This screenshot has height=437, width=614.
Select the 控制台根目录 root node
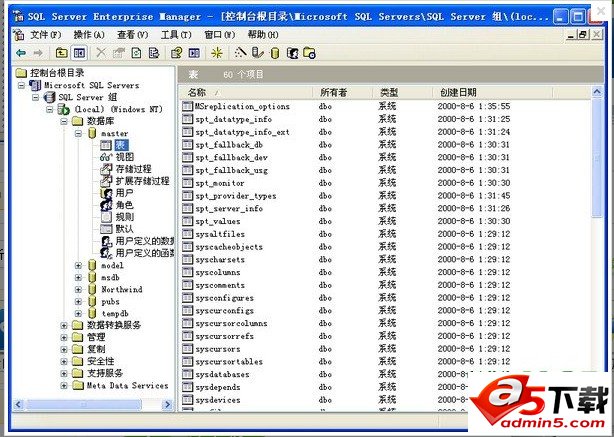[57, 73]
